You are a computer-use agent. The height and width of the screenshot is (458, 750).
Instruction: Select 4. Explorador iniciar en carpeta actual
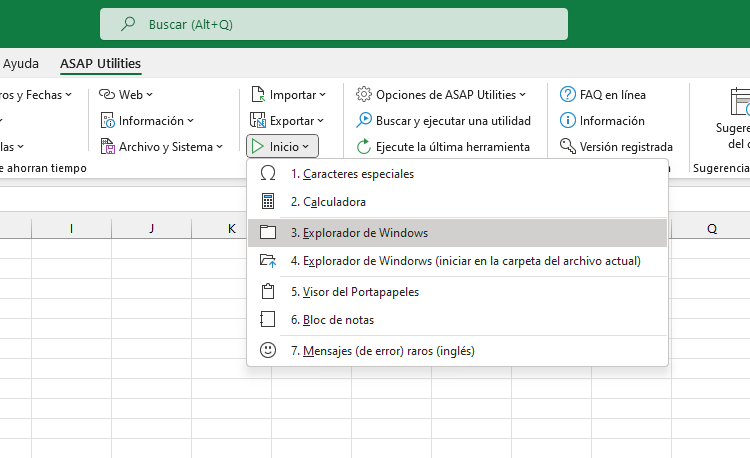click(x=457, y=261)
